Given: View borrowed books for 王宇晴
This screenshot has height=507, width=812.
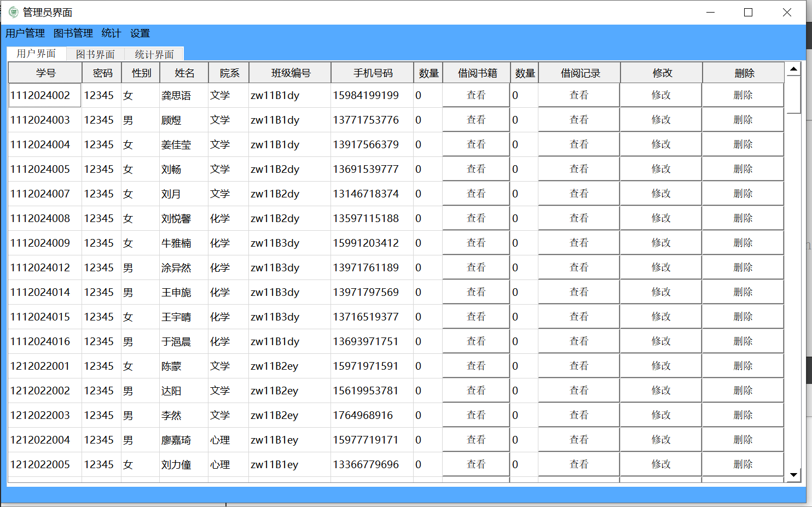Looking at the screenshot, I should click(x=476, y=317).
